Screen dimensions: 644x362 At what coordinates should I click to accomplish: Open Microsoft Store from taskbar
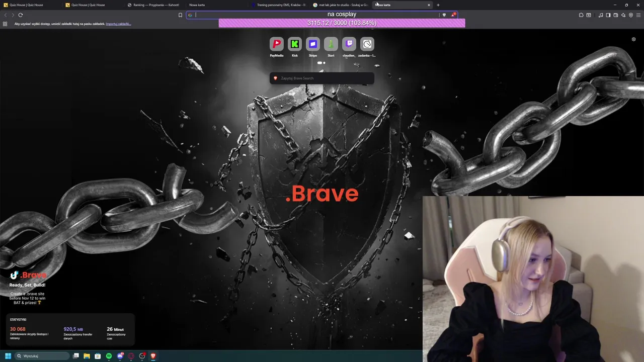pyautogui.click(x=98, y=356)
